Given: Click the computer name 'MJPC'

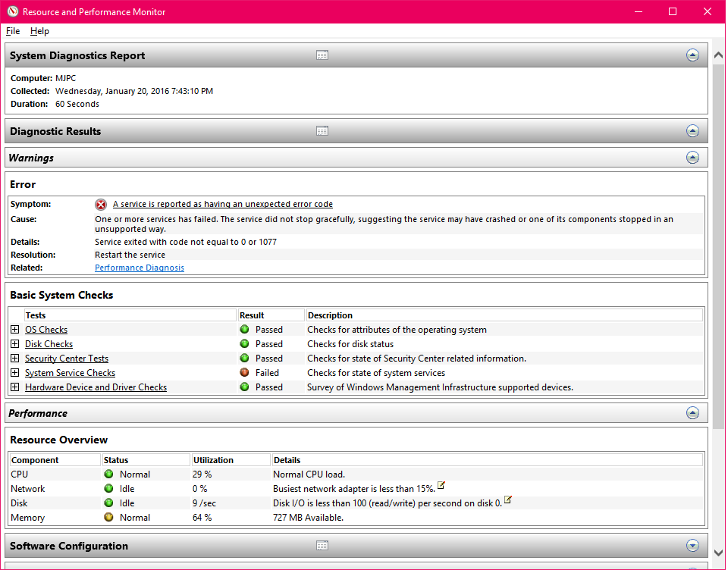Looking at the screenshot, I should [65, 78].
